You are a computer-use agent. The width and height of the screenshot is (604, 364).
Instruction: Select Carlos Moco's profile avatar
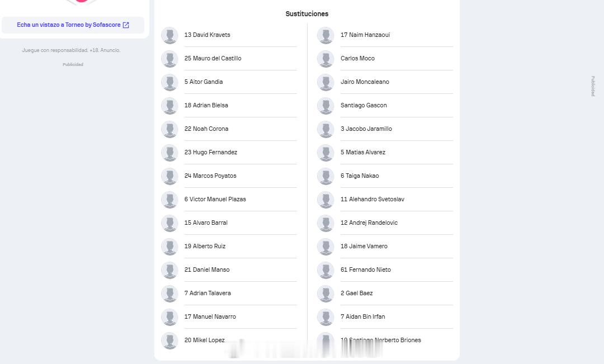click(325, 59)
